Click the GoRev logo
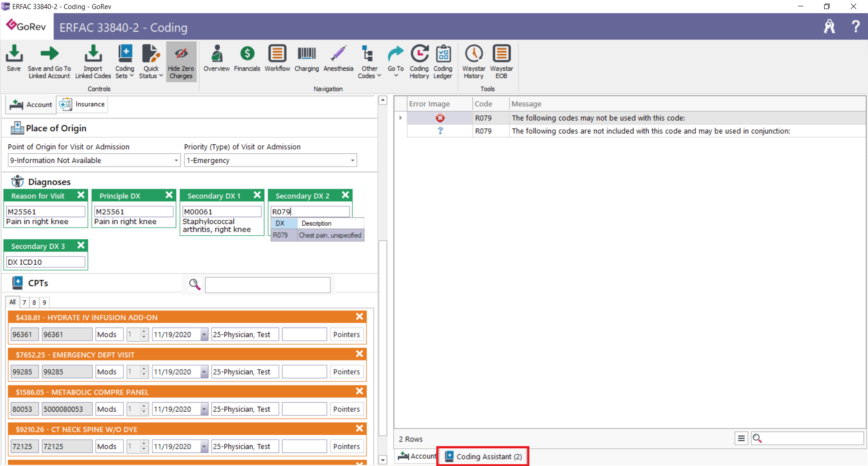Image resolution: width=868 pixels, height=466 pixels. point(26,26)
